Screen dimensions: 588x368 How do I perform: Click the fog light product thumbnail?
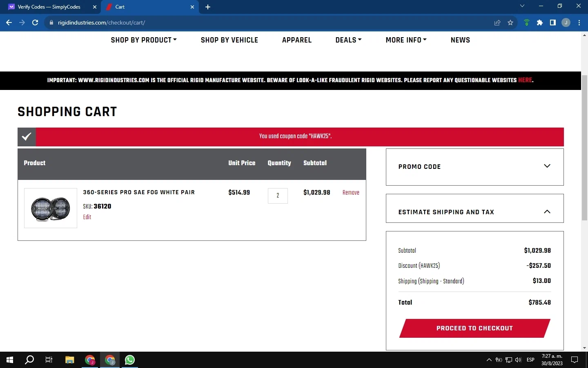click(51, 208)
